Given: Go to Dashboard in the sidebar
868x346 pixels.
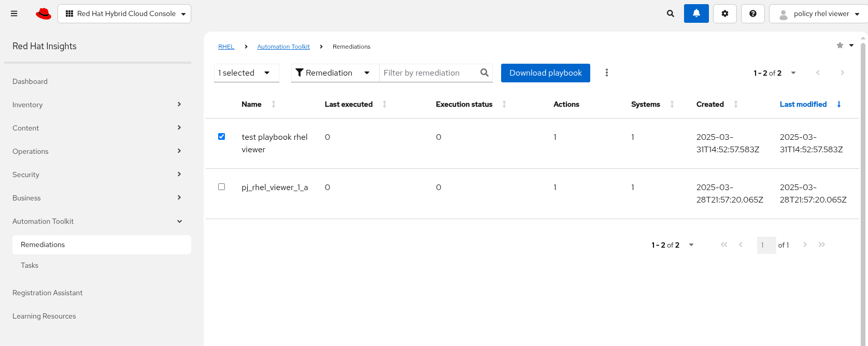Looking at the screenshot, I should (30, 81).
